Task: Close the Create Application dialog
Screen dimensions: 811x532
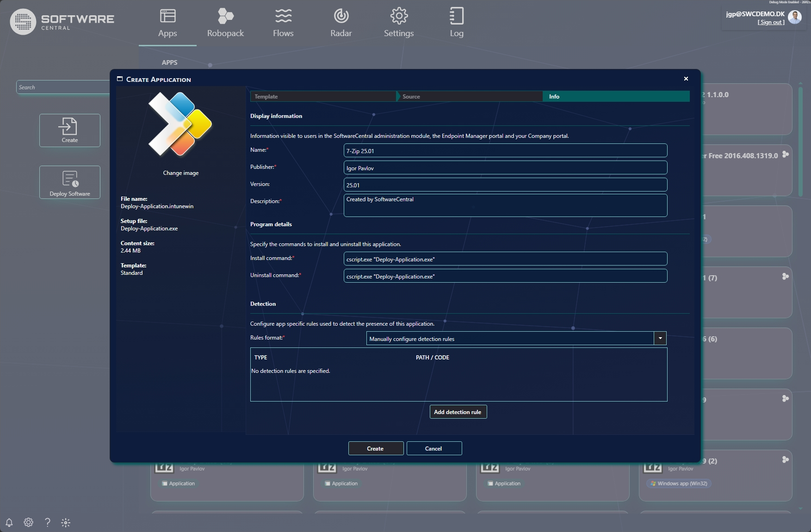Action: tap(686, 79)
